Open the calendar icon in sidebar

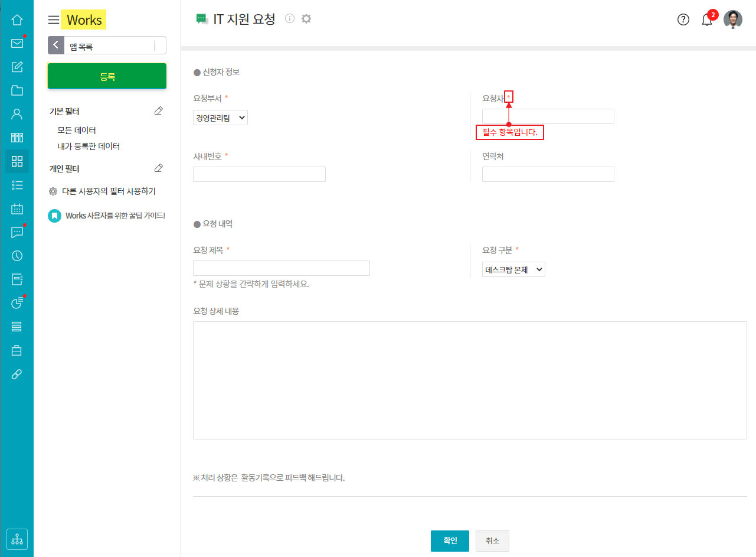(17, 209)
